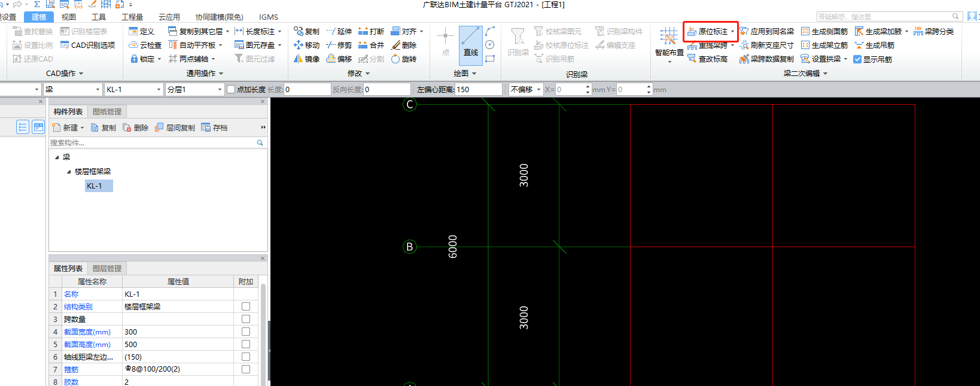The width and height of the screenshot is (980, 386).
Task: Switch to the 图层管理 tab
Action: click(x=107, y=268)
